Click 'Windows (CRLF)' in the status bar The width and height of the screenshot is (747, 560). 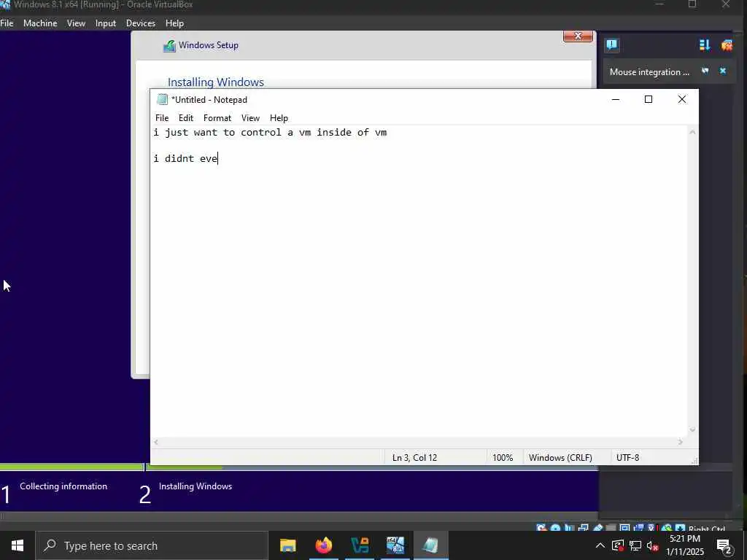coord(560,458)
